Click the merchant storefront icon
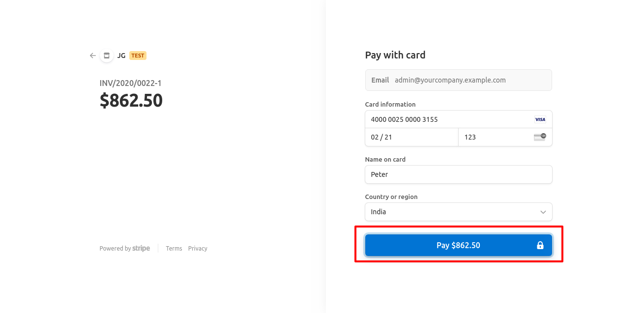644x313 pixels. pyautogui.click(x=107, y=56)
